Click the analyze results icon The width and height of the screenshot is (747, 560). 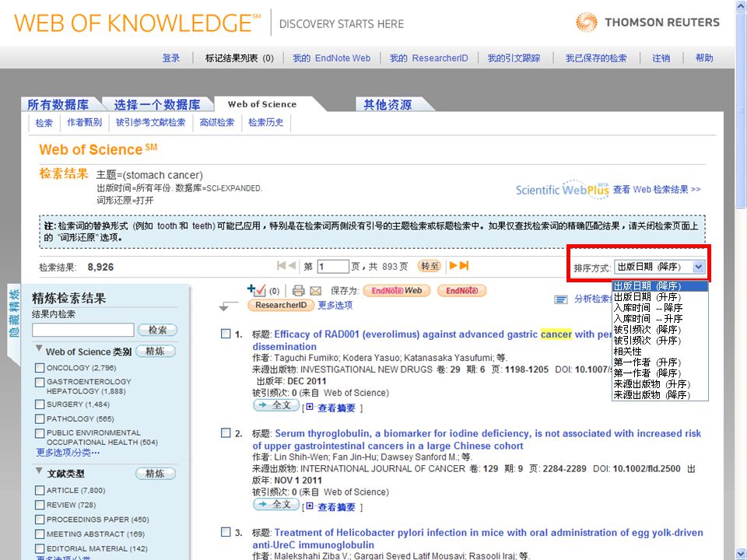click(x=561, y=299)
